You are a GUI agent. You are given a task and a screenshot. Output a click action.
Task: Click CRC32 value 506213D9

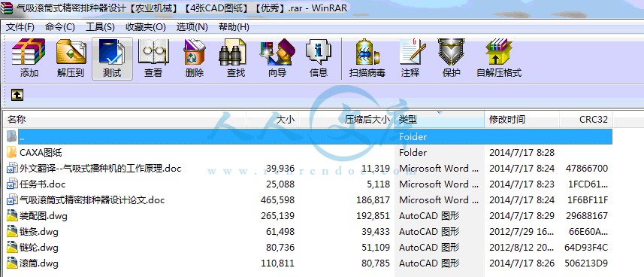click(x=586, y=263)
